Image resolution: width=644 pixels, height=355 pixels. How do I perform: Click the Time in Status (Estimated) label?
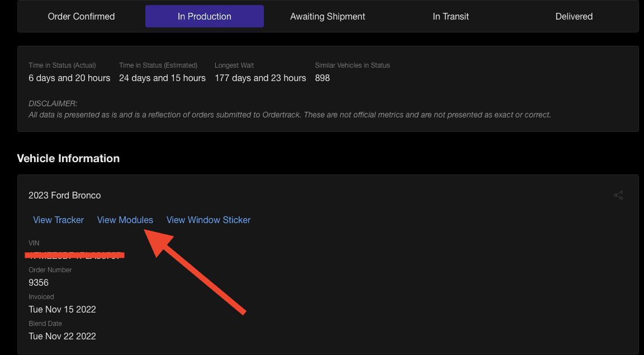(x=158, y=65)
